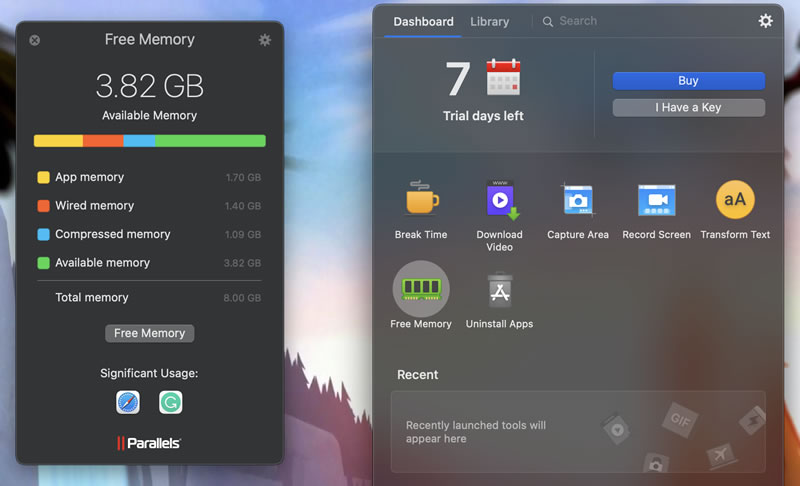Click the Safari icon under Significant Usage
Viewport: 800px width, 486px height.
pos(128,402)
